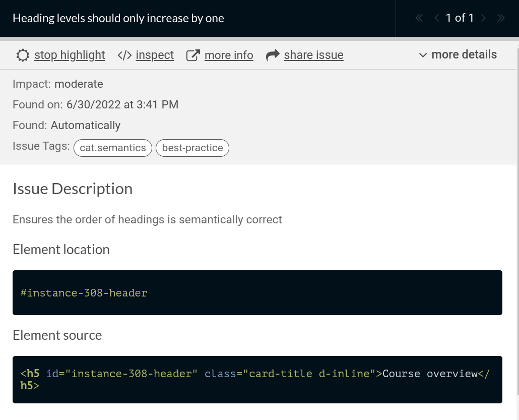Go to previous issue arrow
Image resolution: width=519 pixels, height=420 pixels.
coord(436,18)
